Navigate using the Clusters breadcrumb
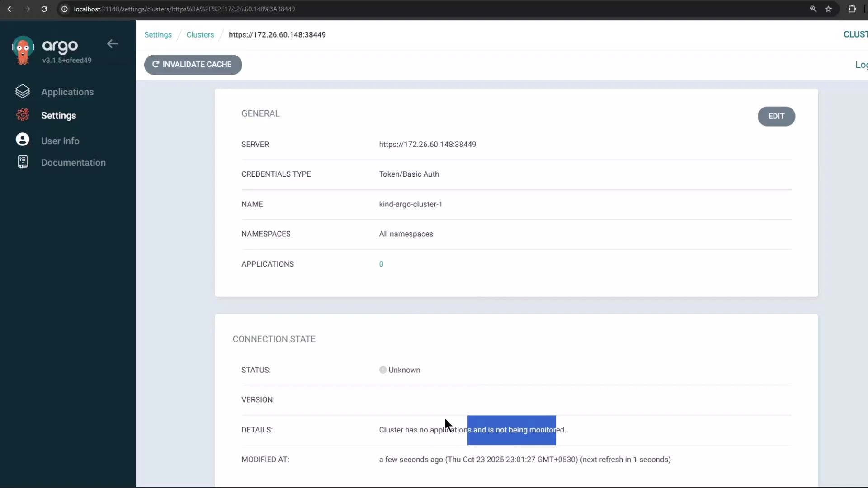This screenshot has width=868, height=488. coord(200,34)
